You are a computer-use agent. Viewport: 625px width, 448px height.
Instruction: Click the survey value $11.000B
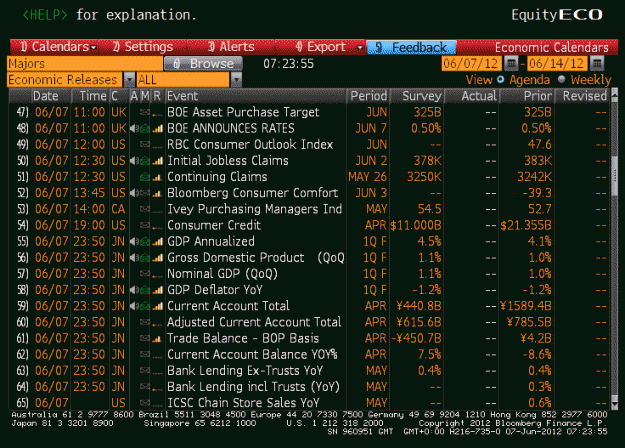pyautogui.click(x=416, y=225)
